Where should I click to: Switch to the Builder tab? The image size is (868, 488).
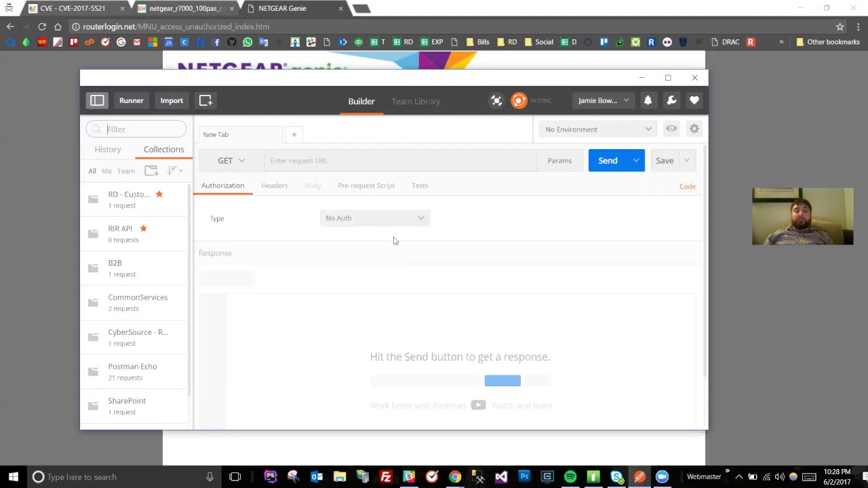pyautogui.click(x=361, y=101)
